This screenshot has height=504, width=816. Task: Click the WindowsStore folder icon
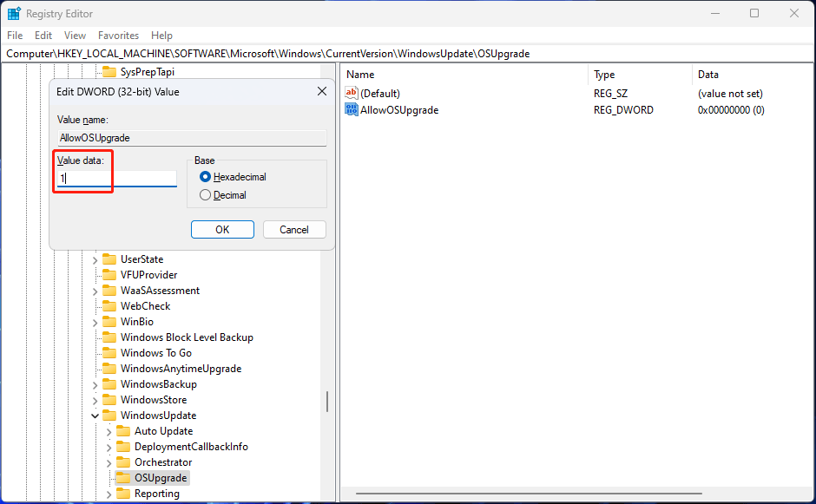(109, 399)
